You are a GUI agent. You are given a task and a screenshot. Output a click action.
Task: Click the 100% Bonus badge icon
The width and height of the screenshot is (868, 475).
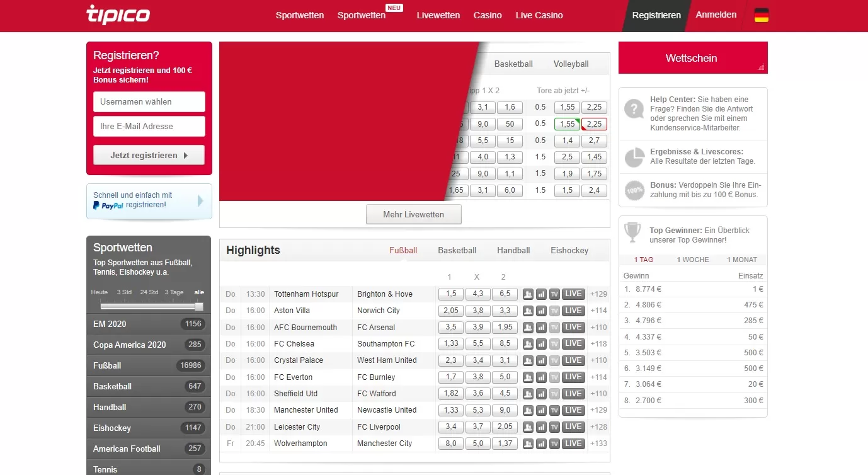point(634,190)
